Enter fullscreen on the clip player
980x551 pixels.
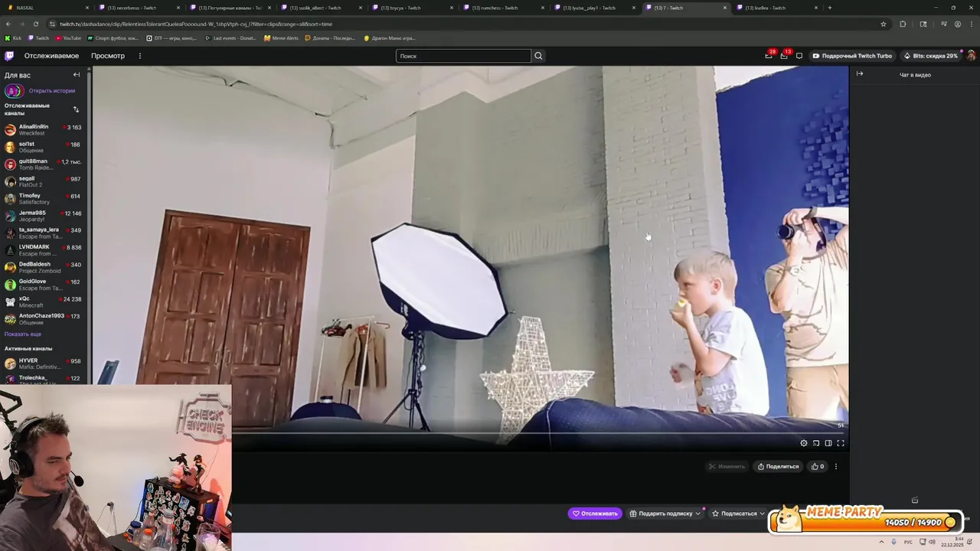[841, 443]
